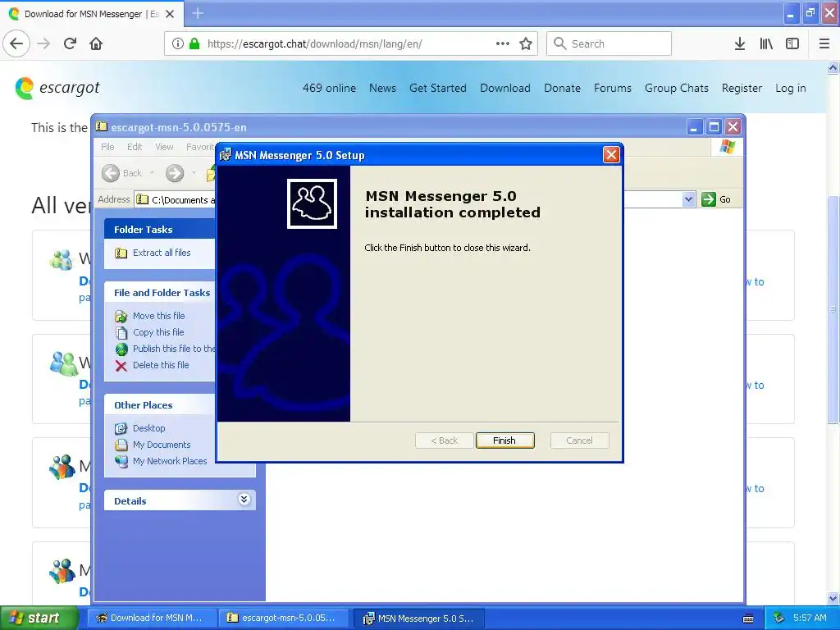Open View menu in escargot-msn window
The height and width of the screenshot is (630, 840).
click(x=164, y=147)
